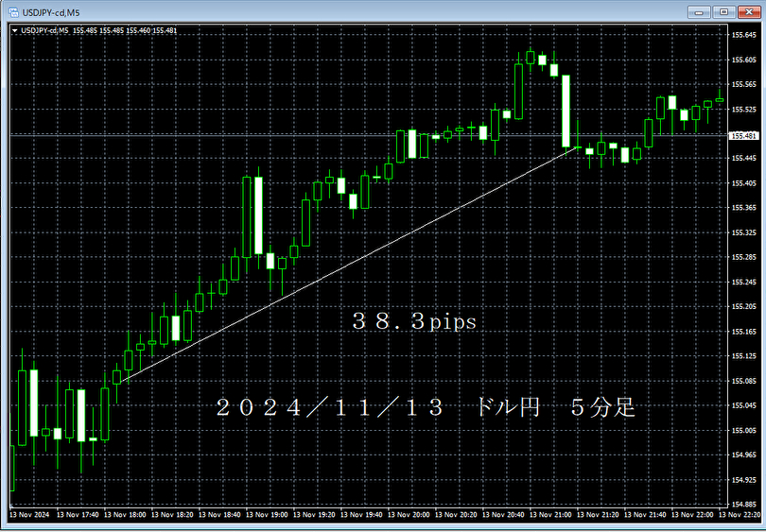Click the current price tag 155.481
The image size is (766, 532).
(743, 136)
